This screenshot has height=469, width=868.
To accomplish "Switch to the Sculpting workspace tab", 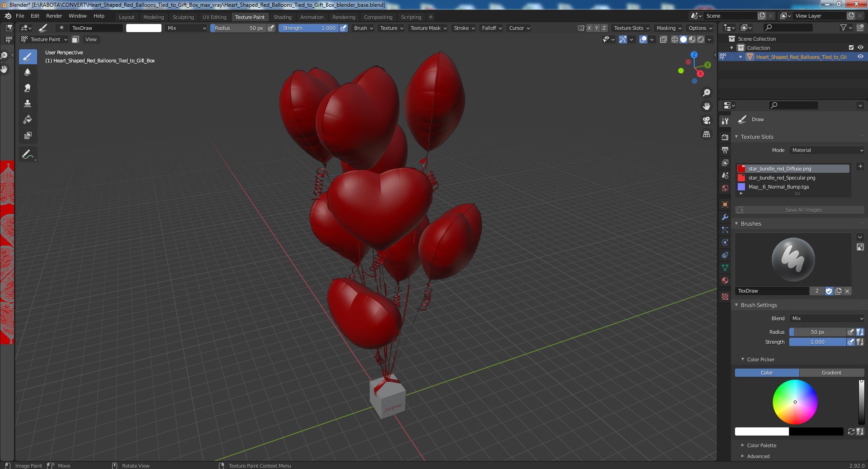I will tap(183, 17).
